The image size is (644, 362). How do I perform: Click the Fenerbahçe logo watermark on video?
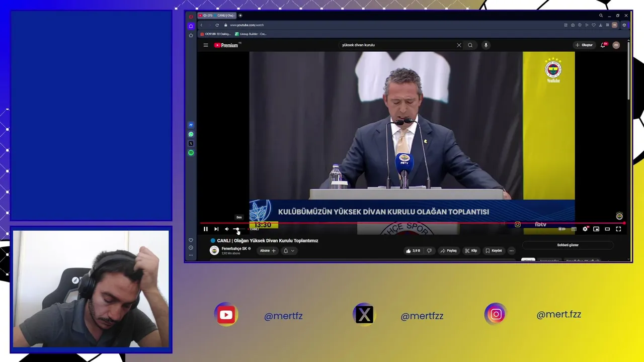(x=619, y=216)
